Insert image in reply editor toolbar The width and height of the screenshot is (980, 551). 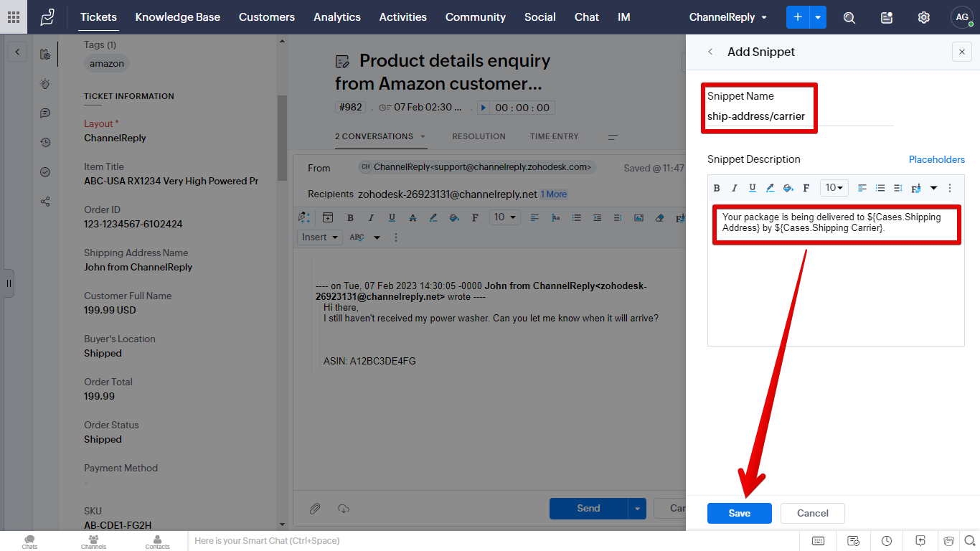[639, 217]
